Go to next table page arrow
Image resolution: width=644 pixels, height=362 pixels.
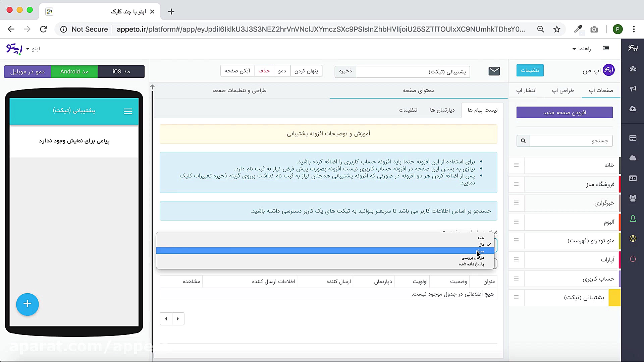(x=178, y=319)
